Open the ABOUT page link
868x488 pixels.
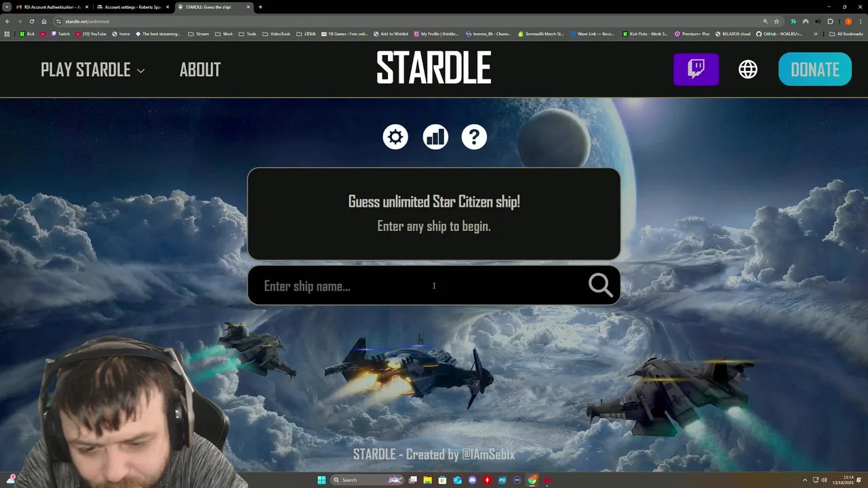coord(200,70)
